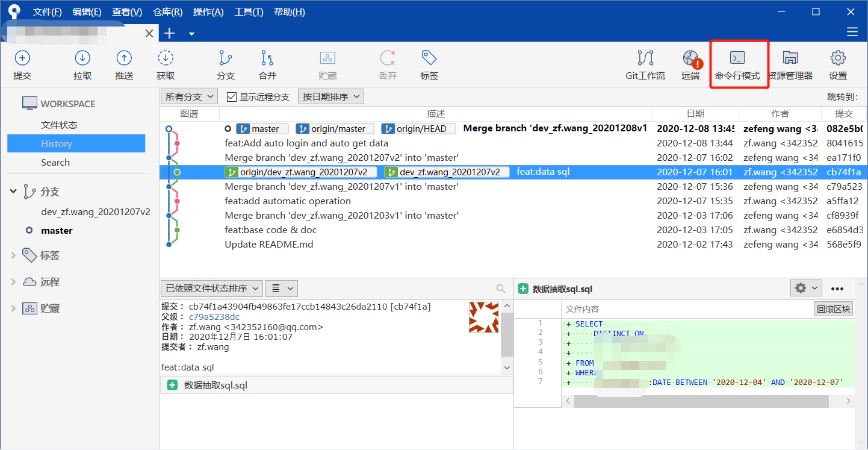Select the 数据抽取sql.sql file row
Screen dimensions: 868x450
click(336, 386)
